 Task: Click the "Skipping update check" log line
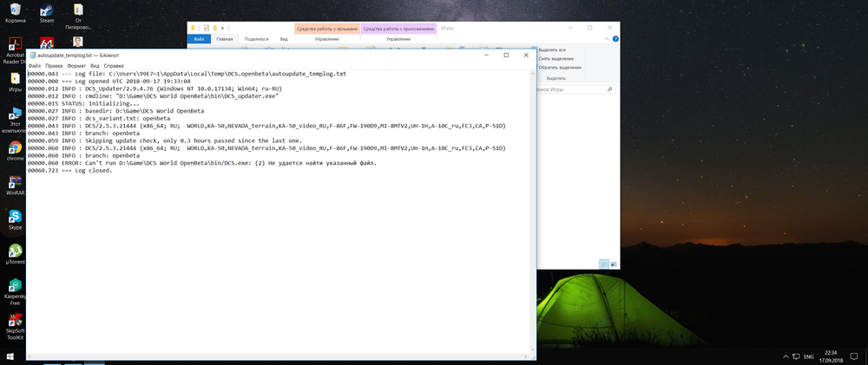tap(164, 141)
